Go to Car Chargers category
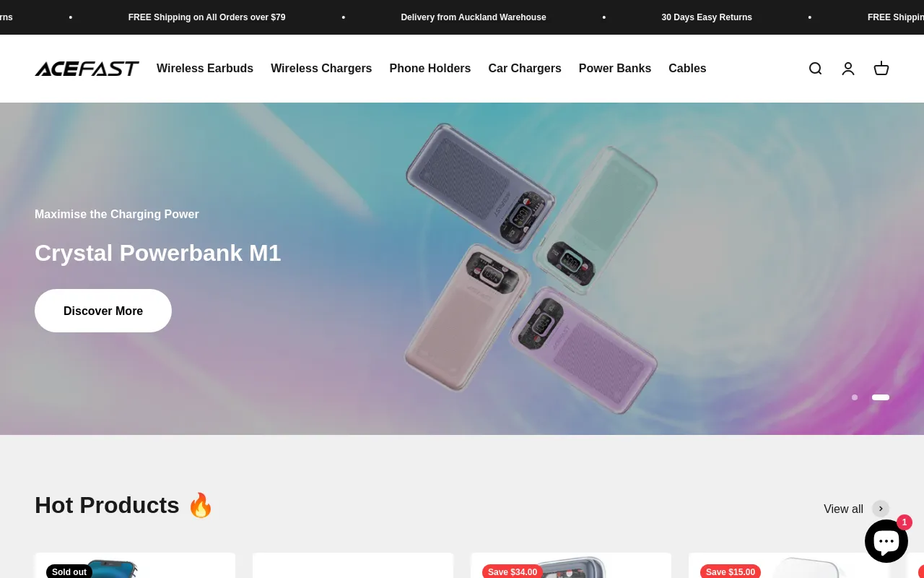This screenshot has height=578, width=924. click(x=525, y=69)
